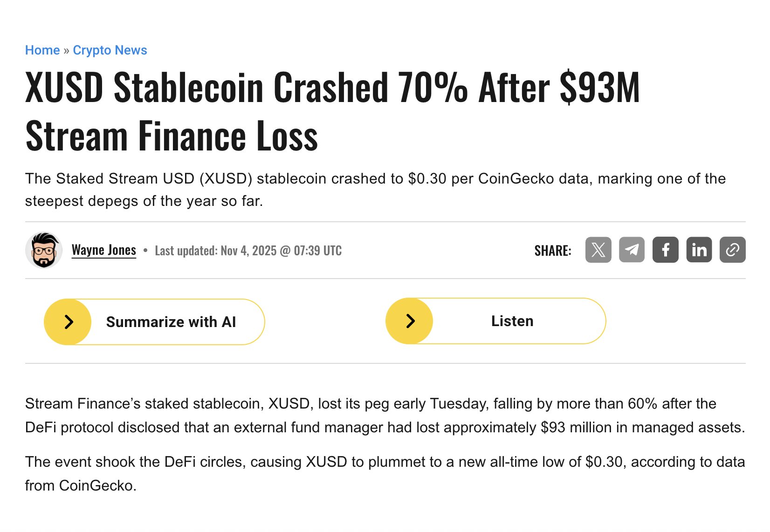Click the breadcrumb separator after Home
The height and width of the screenshot is (532, 770).
pos(66,50)
